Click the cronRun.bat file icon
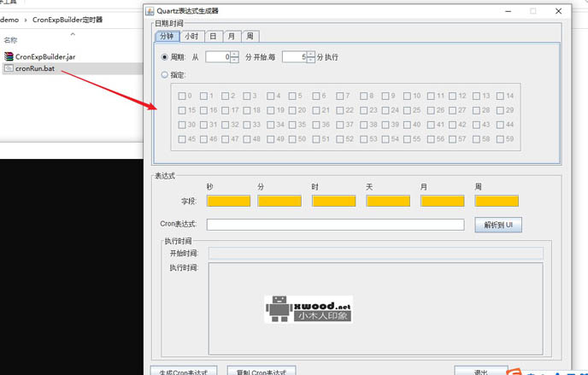This screenshot has height=375, width=588. point(9,68)
